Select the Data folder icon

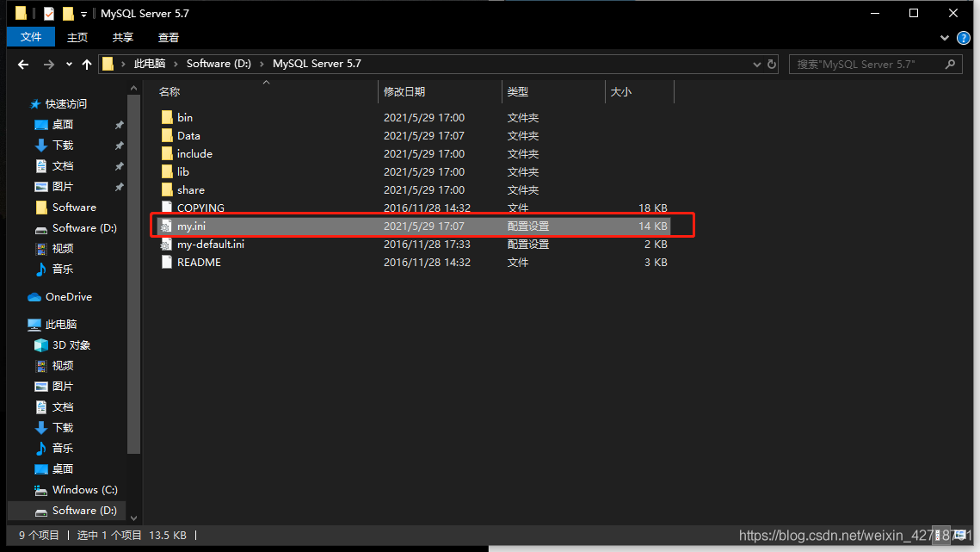pos(167,135)
